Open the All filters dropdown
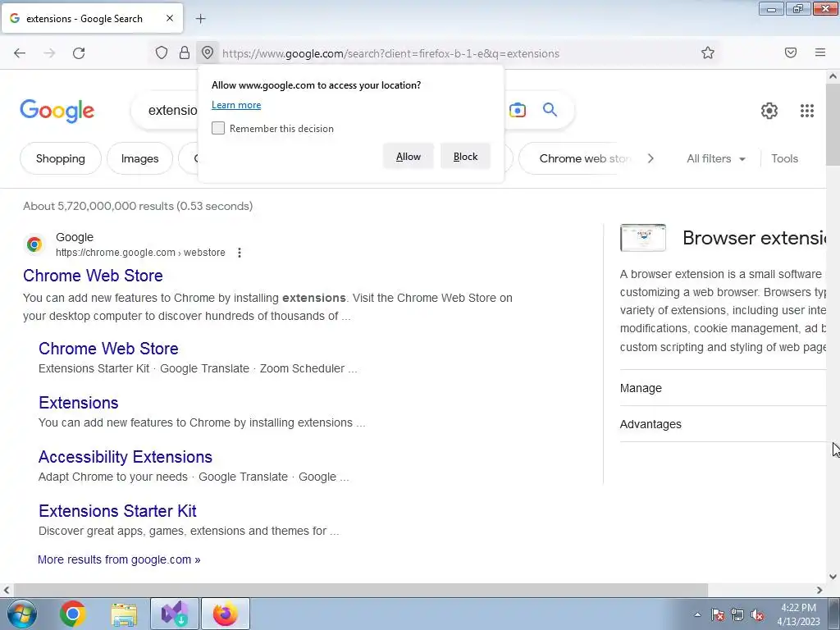Screen dimensions: 840x630 click(715, 158)
